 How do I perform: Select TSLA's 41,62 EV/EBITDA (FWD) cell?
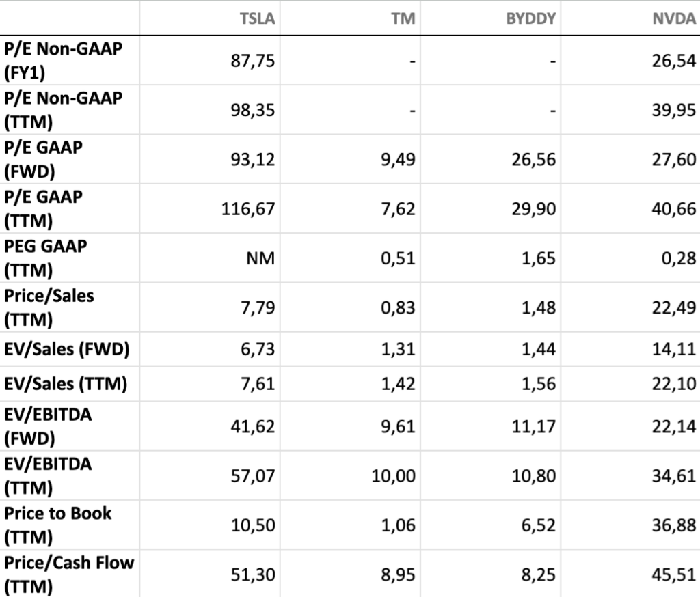pyautogui.click(x=254, y=426)
